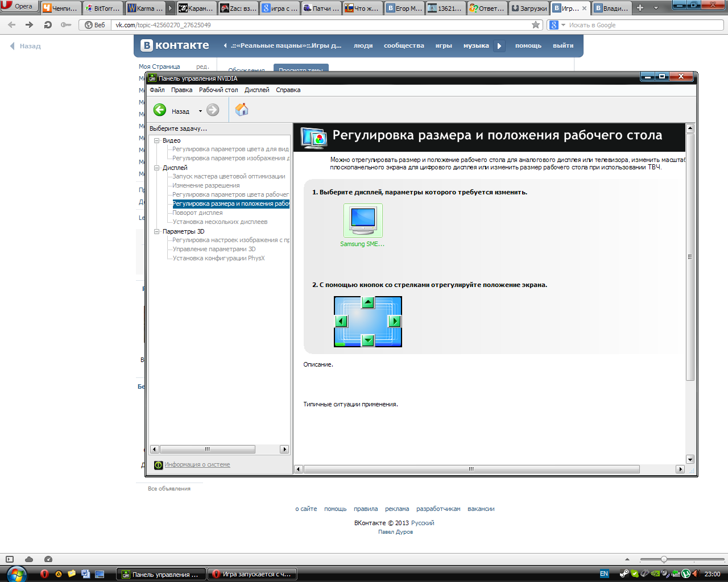This screenshot has width=728, height=582.
Task: Open the Назад history dropdown arrow
Action: point(200,111)
